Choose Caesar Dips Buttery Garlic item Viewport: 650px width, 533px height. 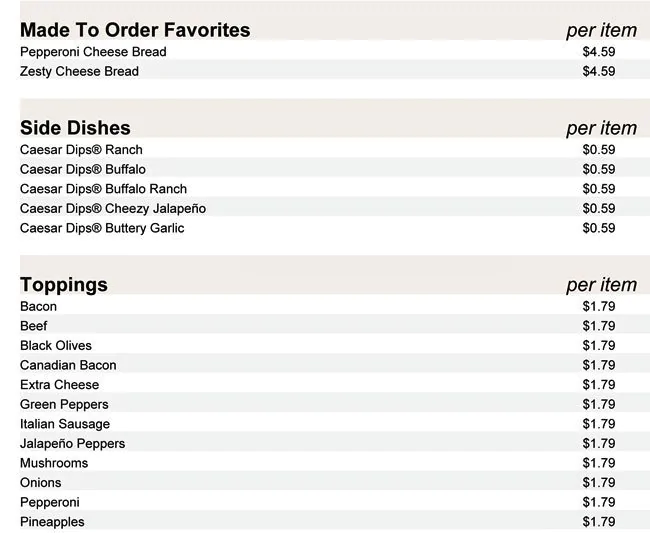[x=102, y=228]
